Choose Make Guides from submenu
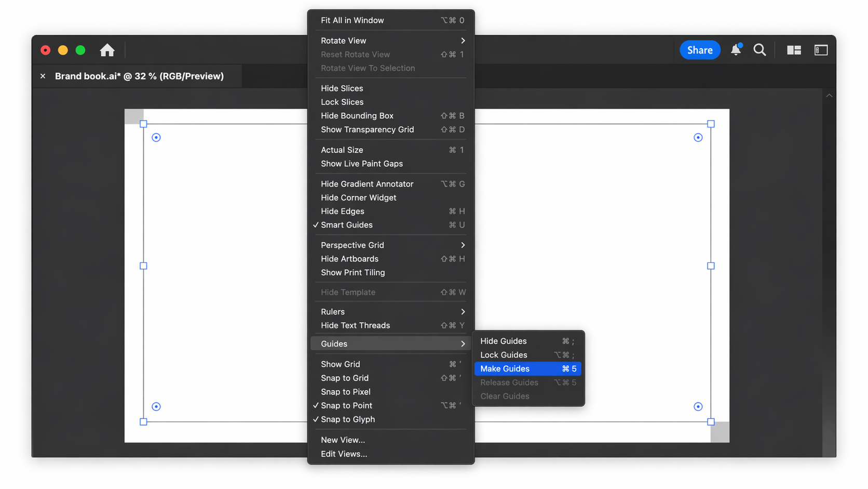 click(527, 368)
